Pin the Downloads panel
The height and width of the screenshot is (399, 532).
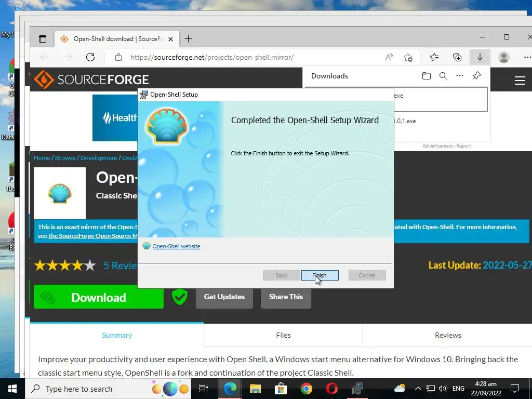[477, 76]
